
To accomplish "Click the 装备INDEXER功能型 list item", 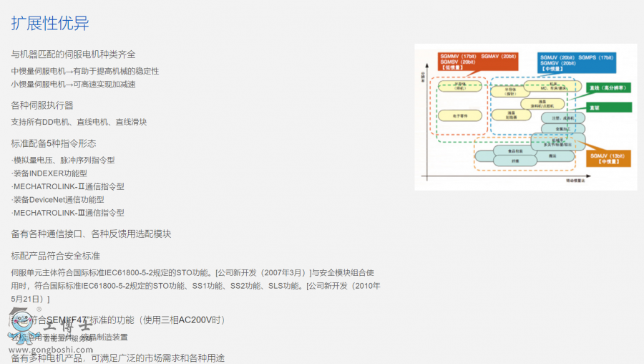I will (50, 173).
